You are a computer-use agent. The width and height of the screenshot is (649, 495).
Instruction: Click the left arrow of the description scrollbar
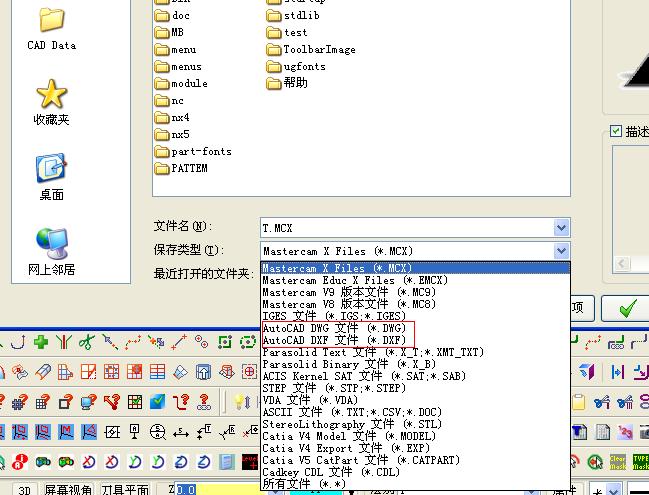[622, 263]
